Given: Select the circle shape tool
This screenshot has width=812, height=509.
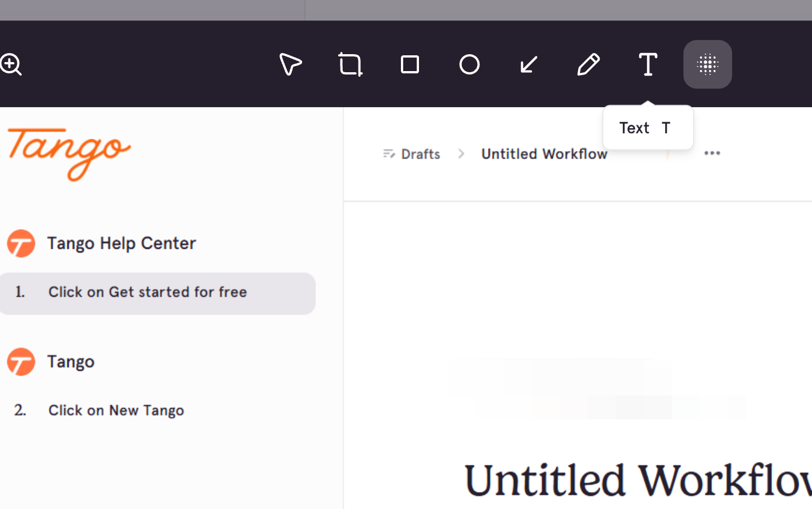Looking at the screenshot, I should pos(469,64).
